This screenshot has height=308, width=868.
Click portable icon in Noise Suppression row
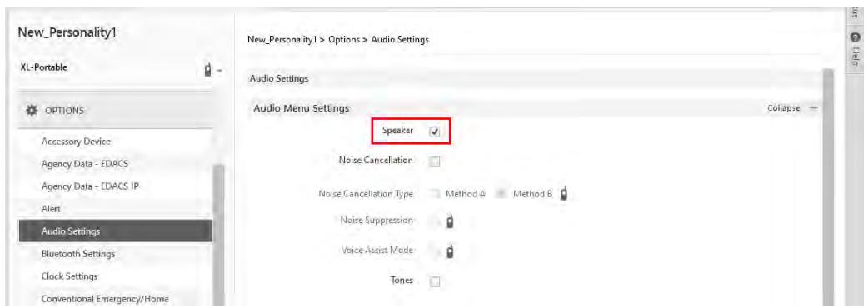click(x=450, y=221)
